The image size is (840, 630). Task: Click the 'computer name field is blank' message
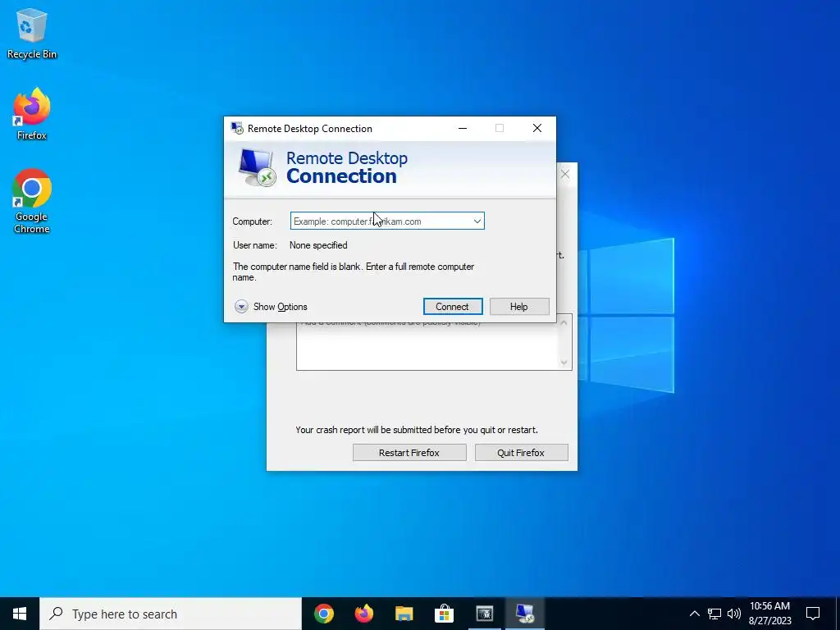pyautogui.click(x=354, y=272)
